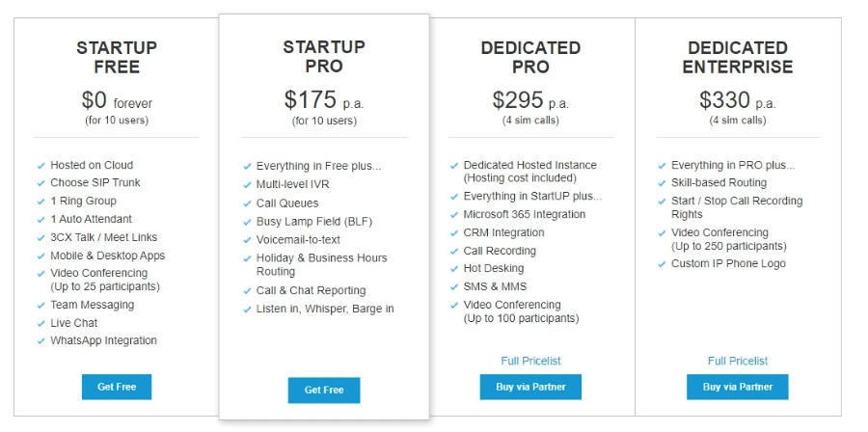Click the Get Free button under Startup Pro
Image resolution: width=868 pixels, height=432 pixels.
324,390
